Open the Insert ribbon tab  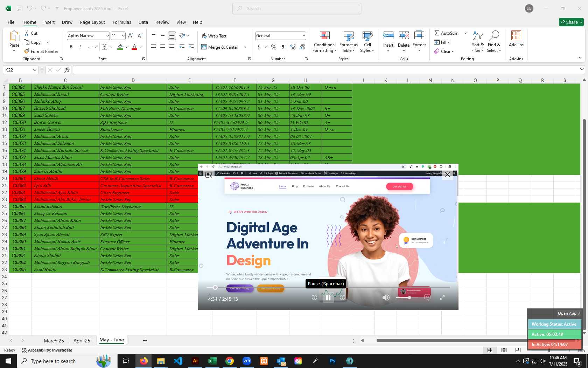(49, 22)
